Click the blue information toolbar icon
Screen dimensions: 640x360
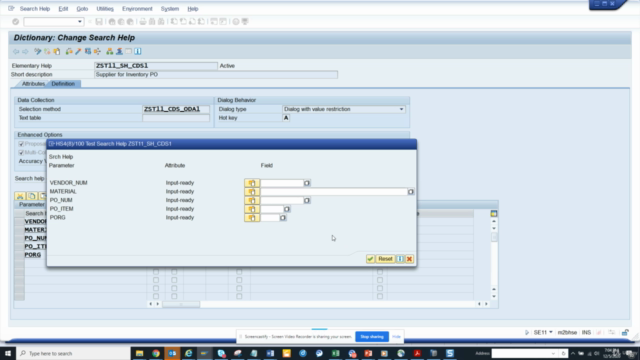pos(138,51)
